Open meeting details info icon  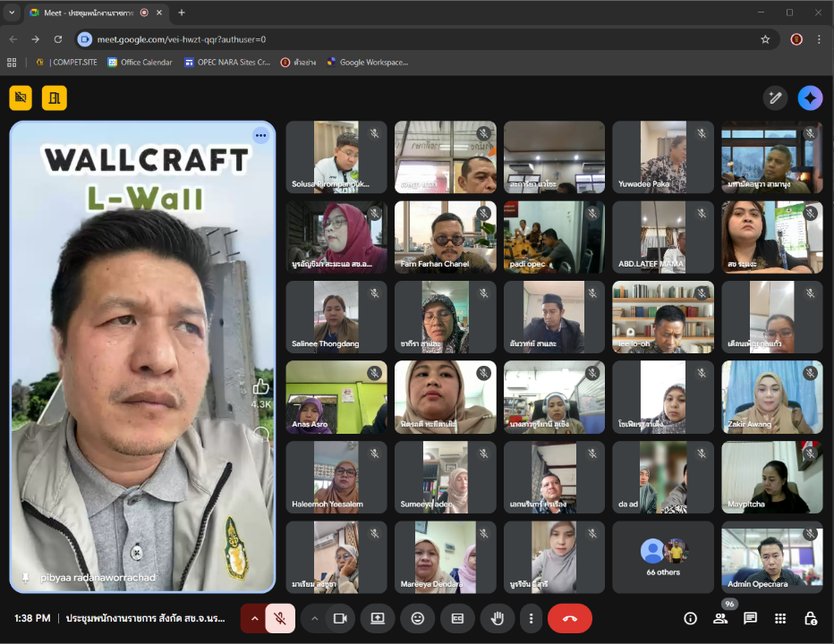click(690, 618)
